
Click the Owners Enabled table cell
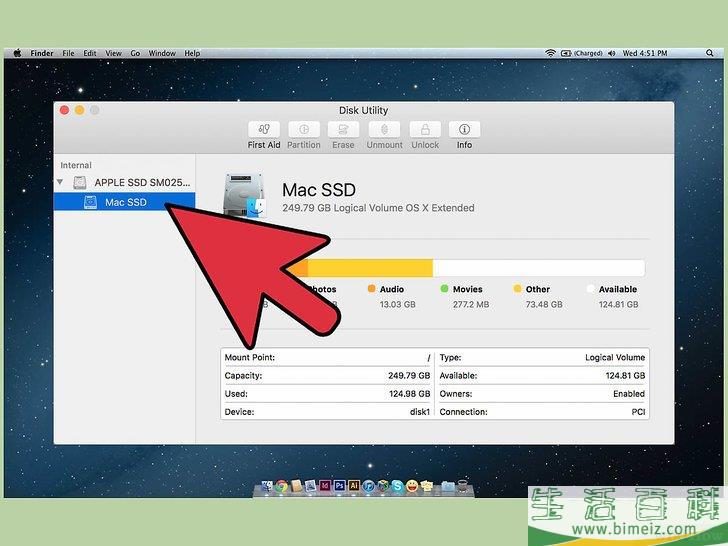[x=542, y=394]
